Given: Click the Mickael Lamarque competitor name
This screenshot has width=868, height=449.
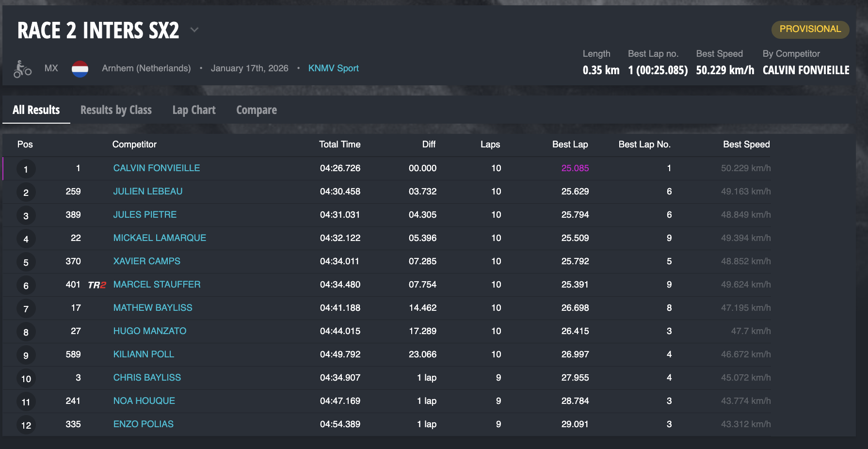Looking at the screenshot, I should 160,238.
